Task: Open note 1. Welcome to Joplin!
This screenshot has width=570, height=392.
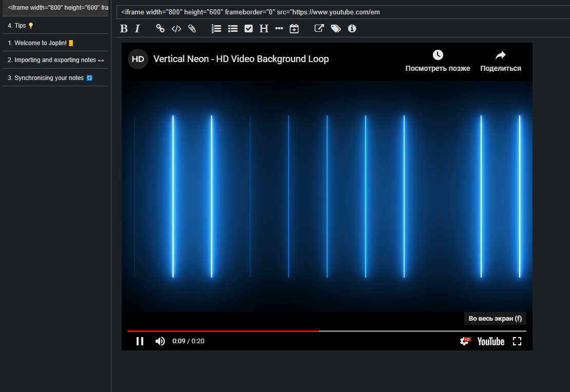Action: 55,43
